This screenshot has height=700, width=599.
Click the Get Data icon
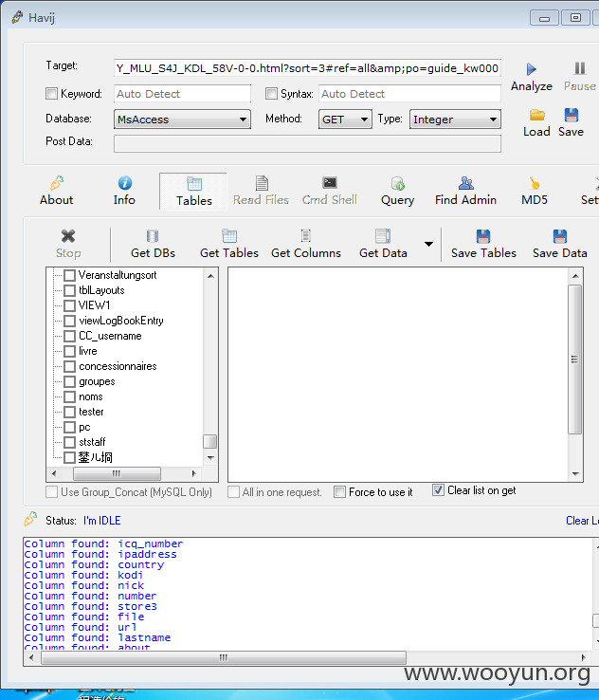pos(383,236)
